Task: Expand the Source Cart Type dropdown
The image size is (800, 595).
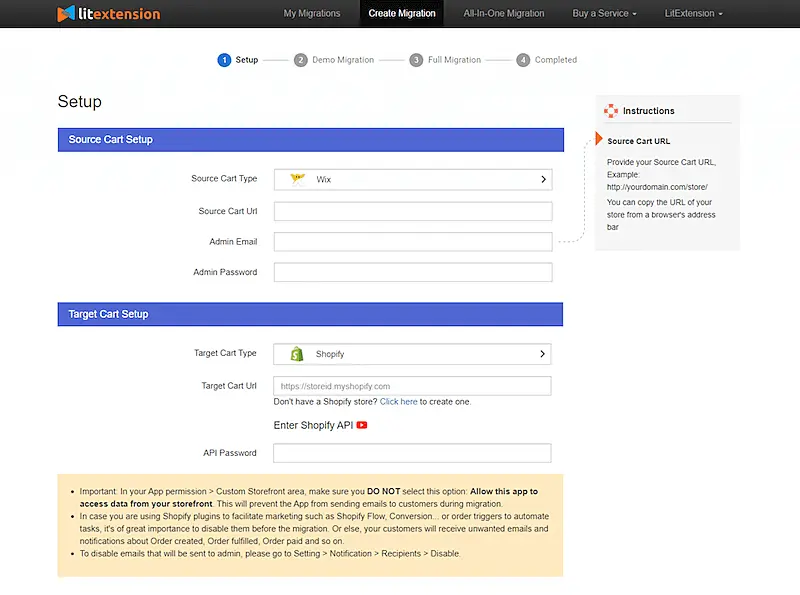Action: pyautogui.click(x=543, y=179)
